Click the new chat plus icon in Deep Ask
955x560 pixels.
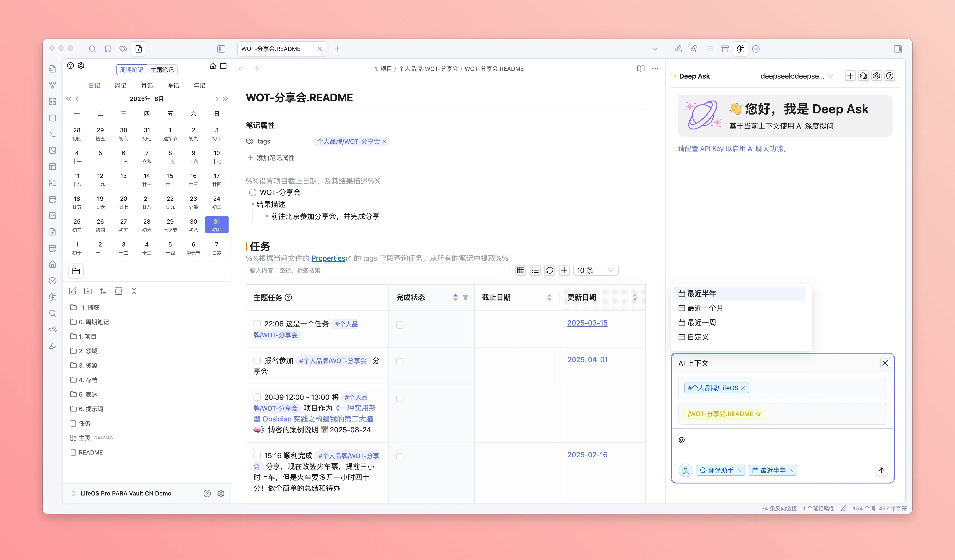coord(850,76)
